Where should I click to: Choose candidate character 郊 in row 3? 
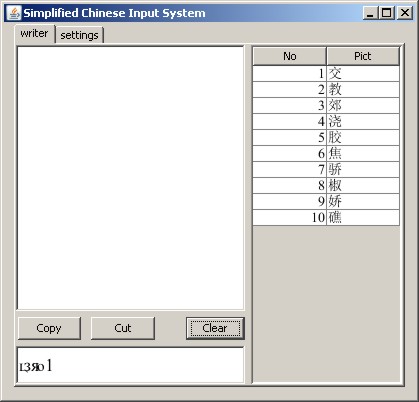click(x=363, y=106)
